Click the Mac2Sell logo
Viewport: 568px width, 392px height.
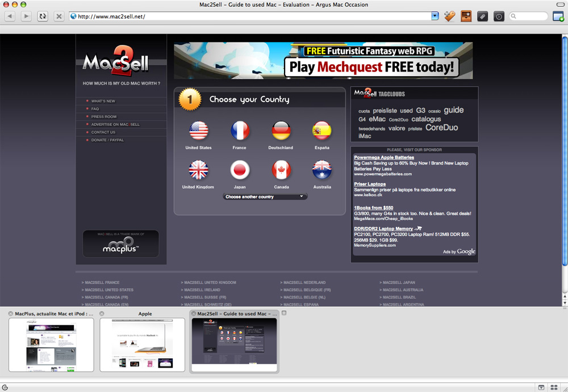(115, 61)
